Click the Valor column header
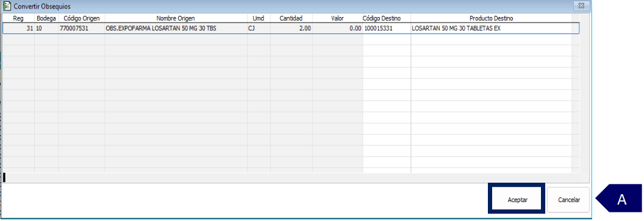Screen dimensions: 644x221 pyautogui.click(x=337, y=18)
